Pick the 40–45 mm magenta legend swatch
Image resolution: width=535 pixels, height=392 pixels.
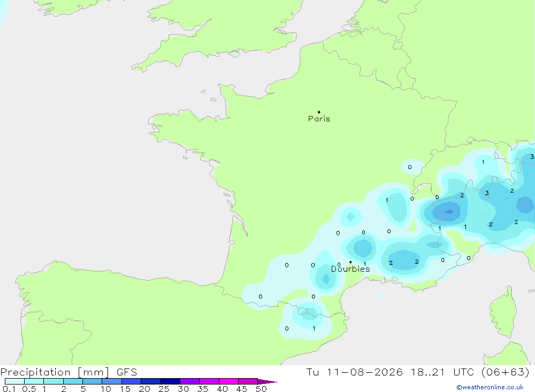228,381
